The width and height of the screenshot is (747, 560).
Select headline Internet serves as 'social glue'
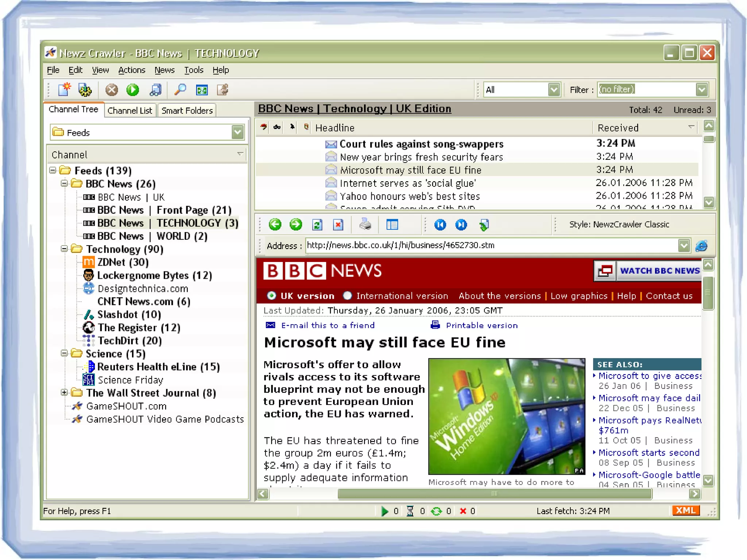[408, 183]
